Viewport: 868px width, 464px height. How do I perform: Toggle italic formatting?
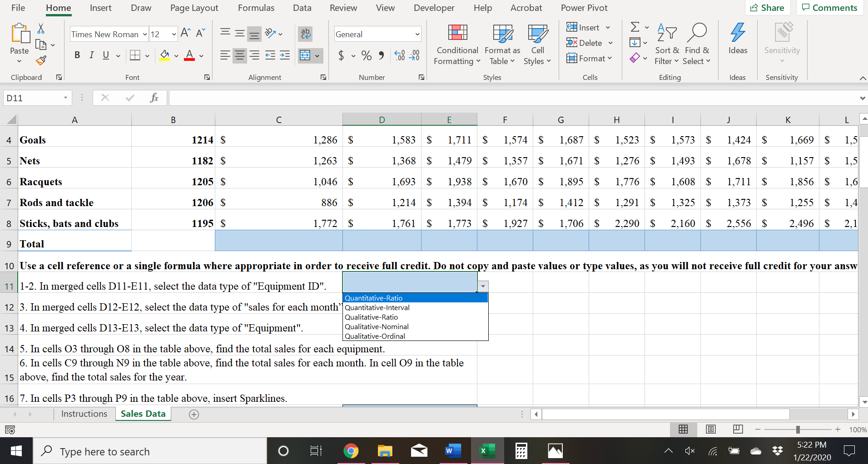(91, 55)
